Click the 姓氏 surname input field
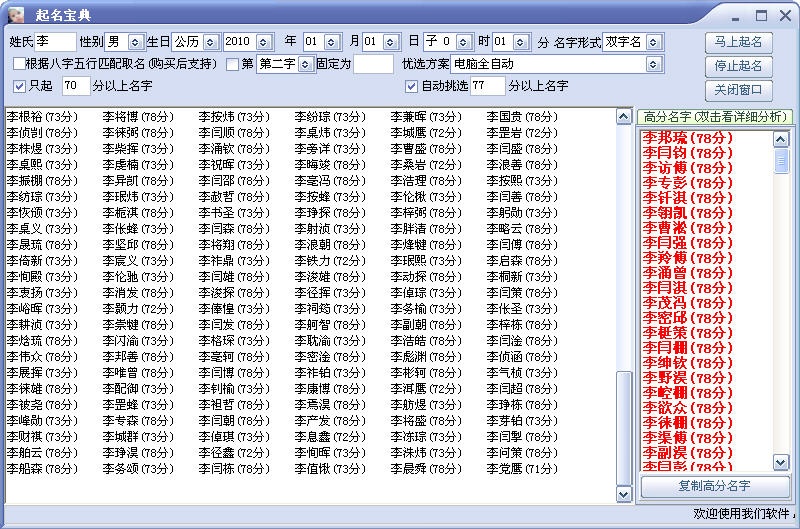The width and height of the screenshot is (800, 529). coord(55,42)
